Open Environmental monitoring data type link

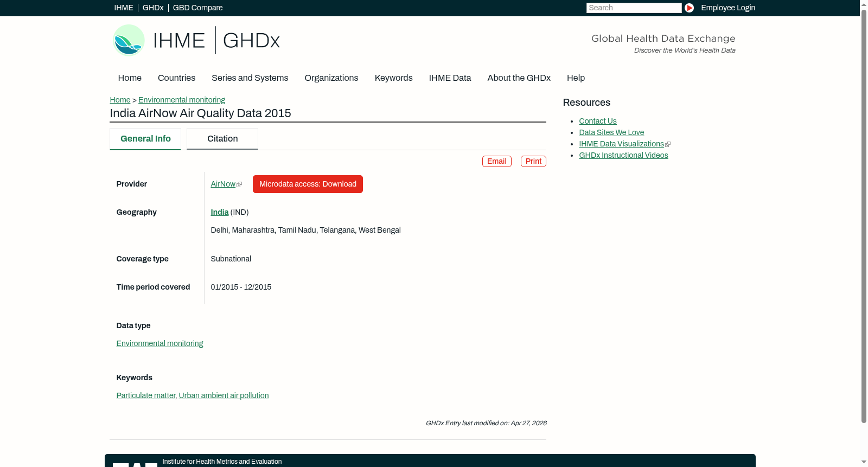click(x=159, y=344)
